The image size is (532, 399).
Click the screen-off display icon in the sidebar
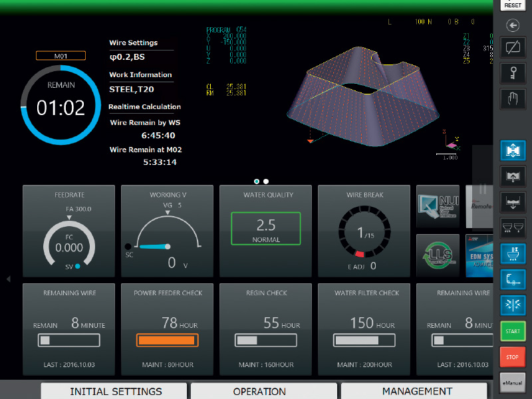click(513, 48)
